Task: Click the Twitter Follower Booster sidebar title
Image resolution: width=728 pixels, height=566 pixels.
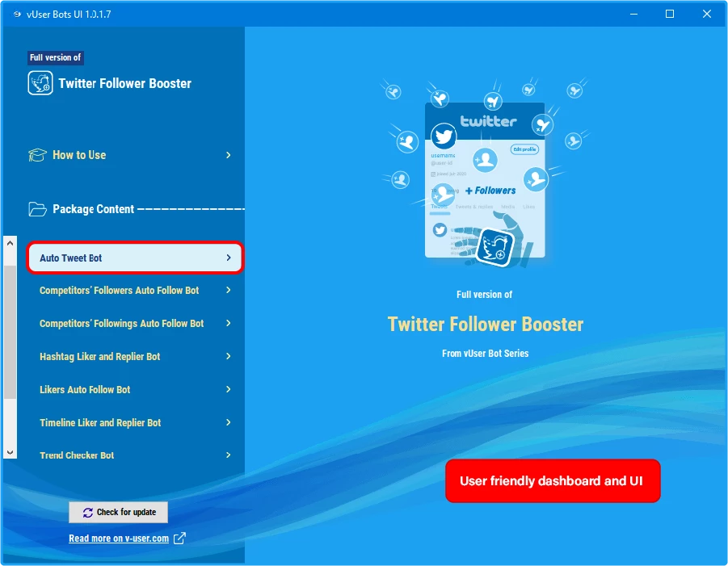Action: pos(124,83)
